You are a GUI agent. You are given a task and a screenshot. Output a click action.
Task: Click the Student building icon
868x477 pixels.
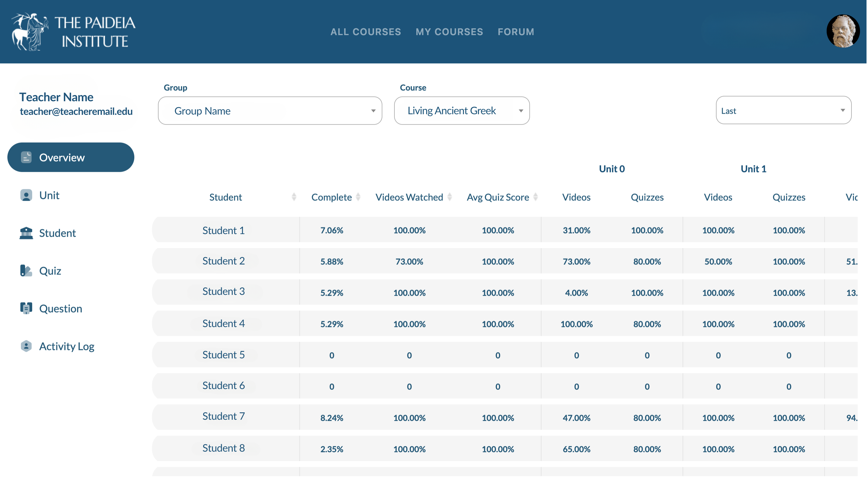pos(26,233)
